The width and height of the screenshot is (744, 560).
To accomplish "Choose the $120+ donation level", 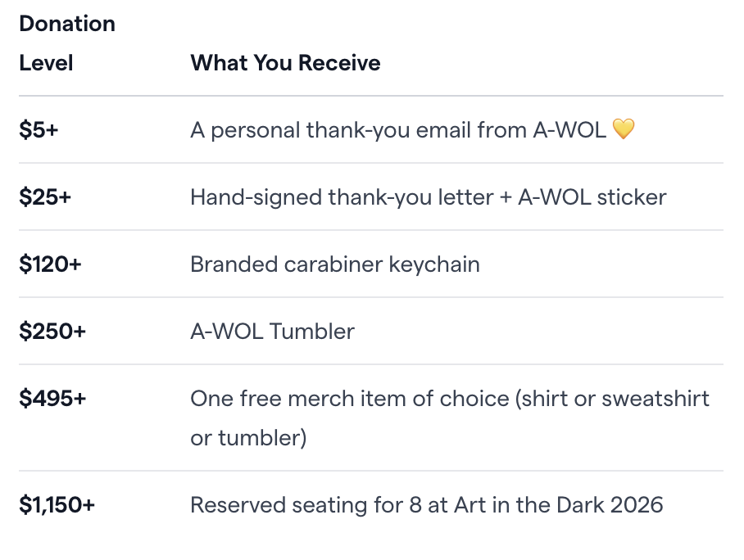I will [50, 264].
